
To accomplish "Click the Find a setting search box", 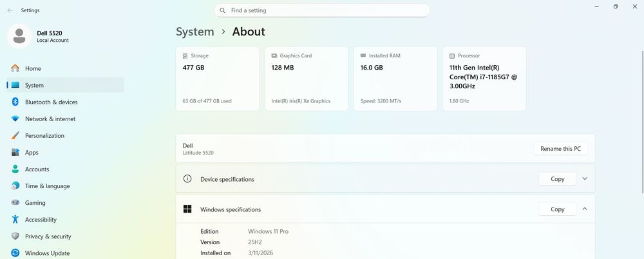I will click(x=322, y=10).
